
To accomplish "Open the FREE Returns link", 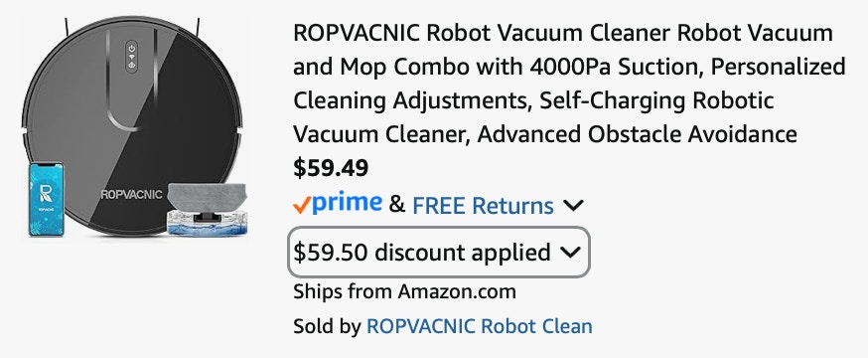I will [483, 206].
